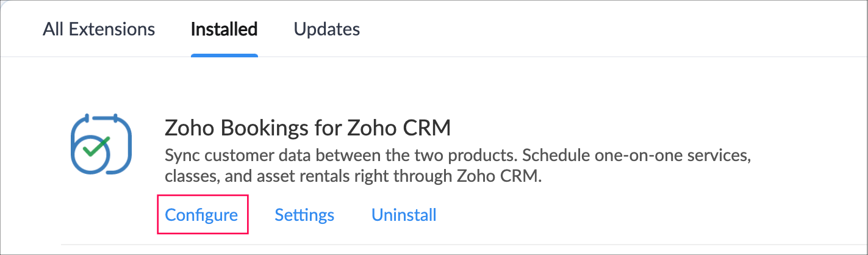Uninstall the Zoho Bookings extension

pos(404,215)
